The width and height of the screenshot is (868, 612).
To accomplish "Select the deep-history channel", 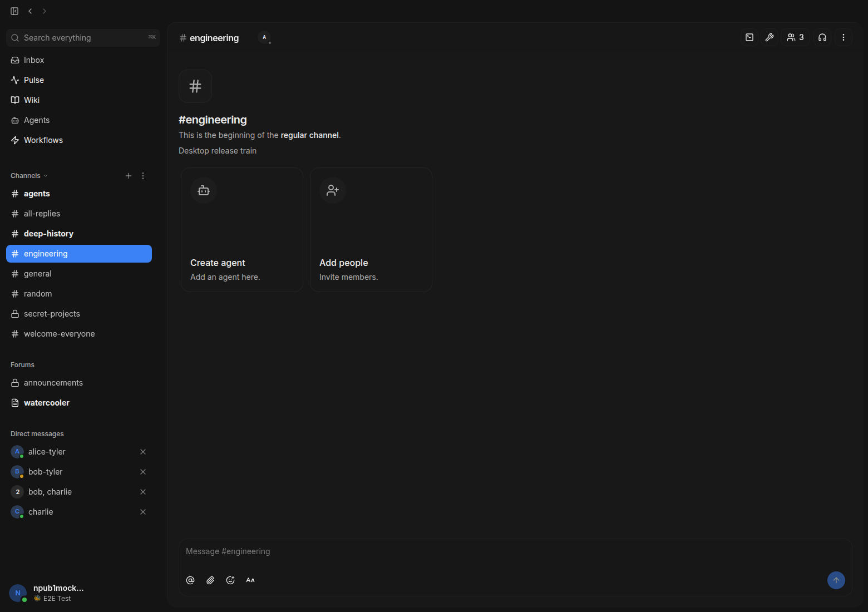I will coord(79,234).
